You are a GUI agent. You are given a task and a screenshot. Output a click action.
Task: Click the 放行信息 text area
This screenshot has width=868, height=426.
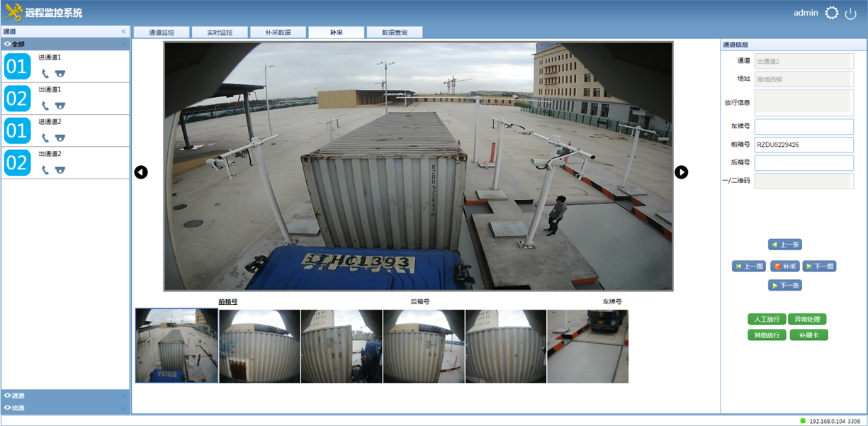(x=804, y=102)
